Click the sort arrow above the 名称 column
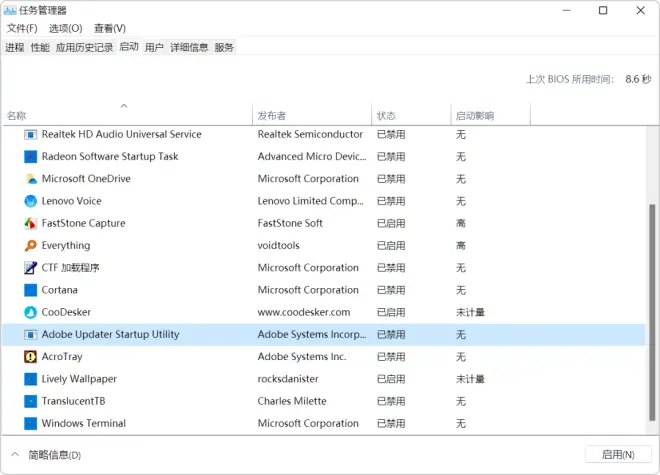660x475 pixels. click(x=124, y=106)
